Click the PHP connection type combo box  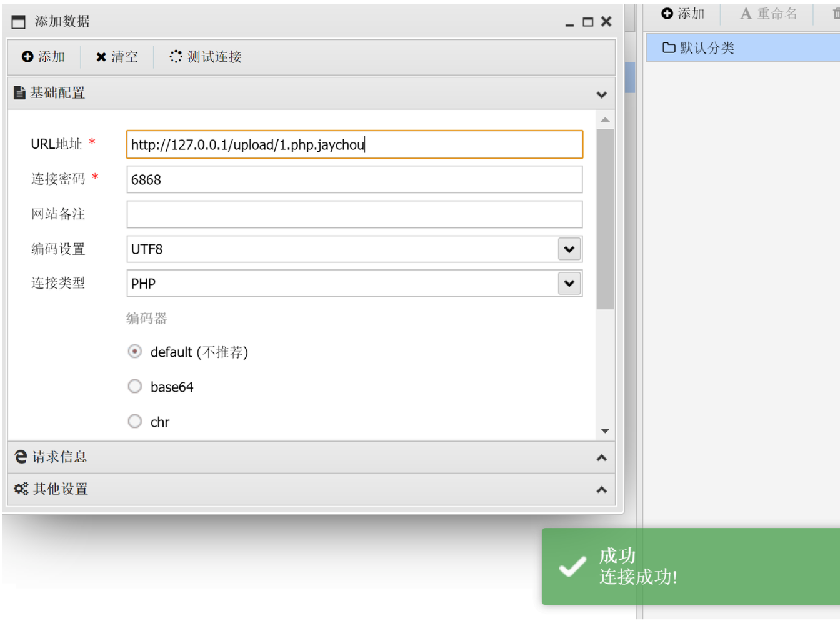(354, 284)
